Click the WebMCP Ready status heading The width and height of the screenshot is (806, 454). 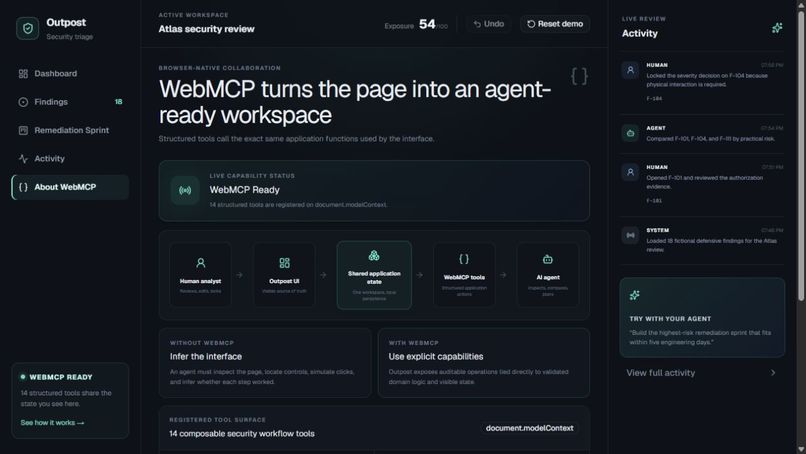pyautogui.click(x=245, y=190)
